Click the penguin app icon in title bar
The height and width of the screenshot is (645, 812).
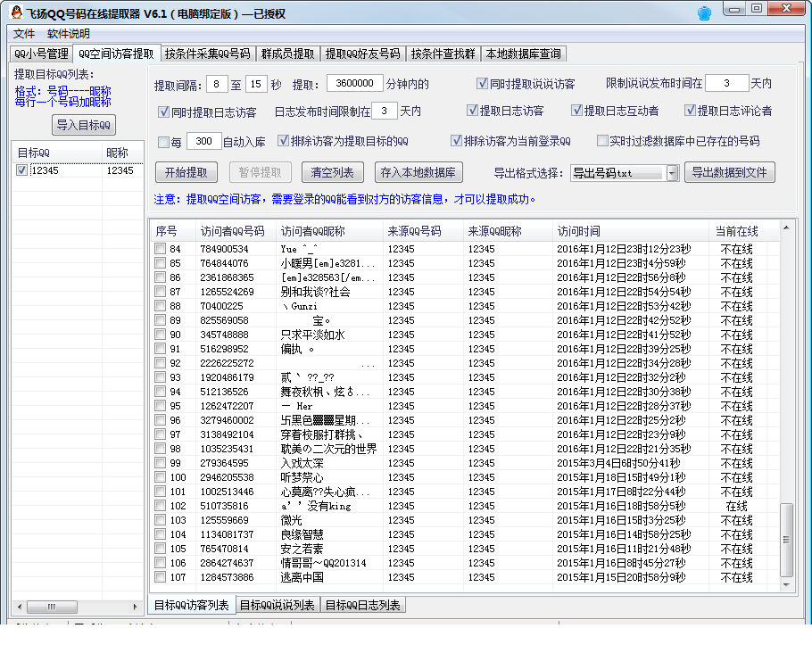click(17, 12)
